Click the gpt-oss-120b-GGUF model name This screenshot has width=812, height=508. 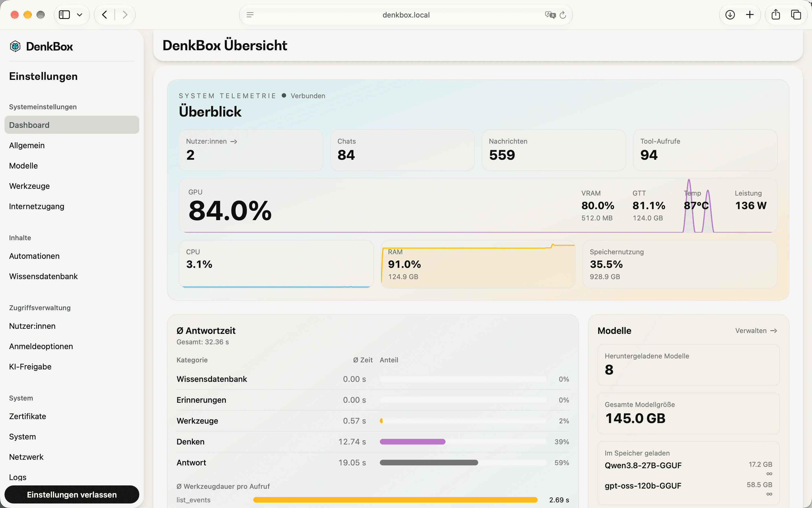click(x=643, y=486)
